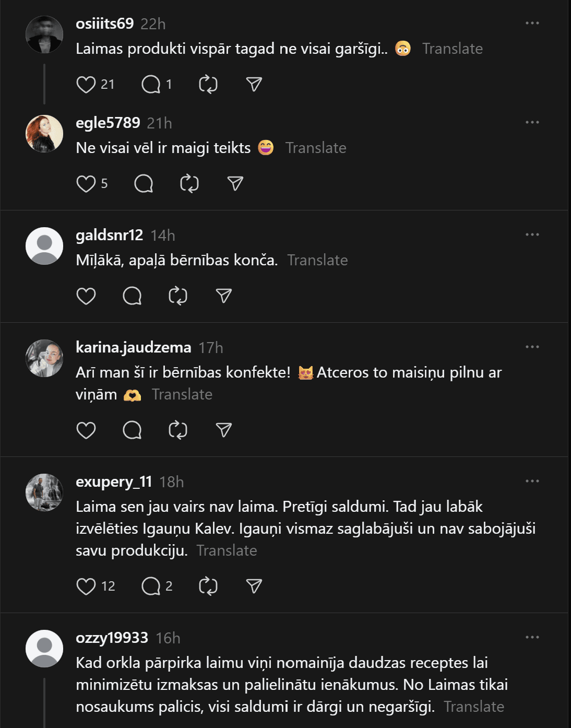Open more options for karina.jaudzema's comment
This screenshot has height=728, width=571.
coord(532,347)
